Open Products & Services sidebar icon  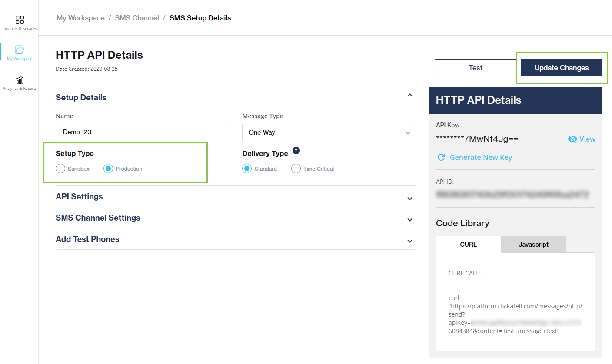click(20, 20)
